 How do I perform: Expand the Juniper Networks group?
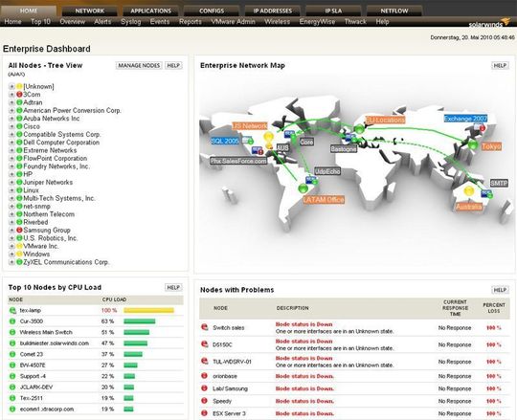tap(11, 182)
